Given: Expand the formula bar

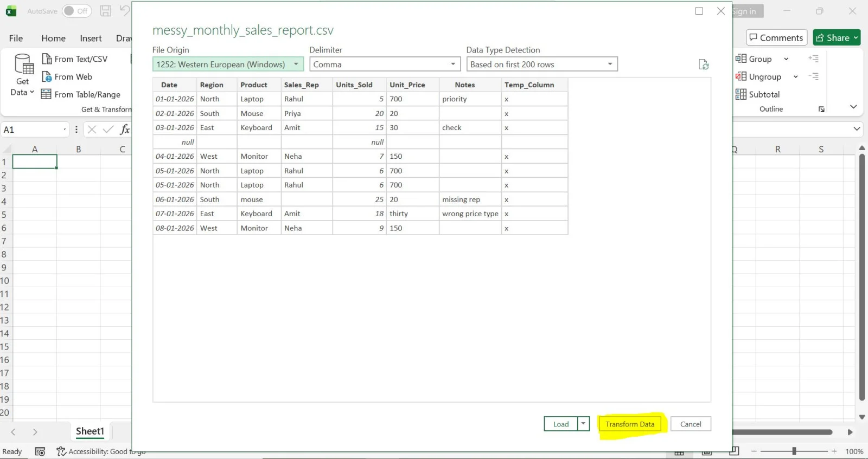Looking at the screenshot, I should 857,129.
